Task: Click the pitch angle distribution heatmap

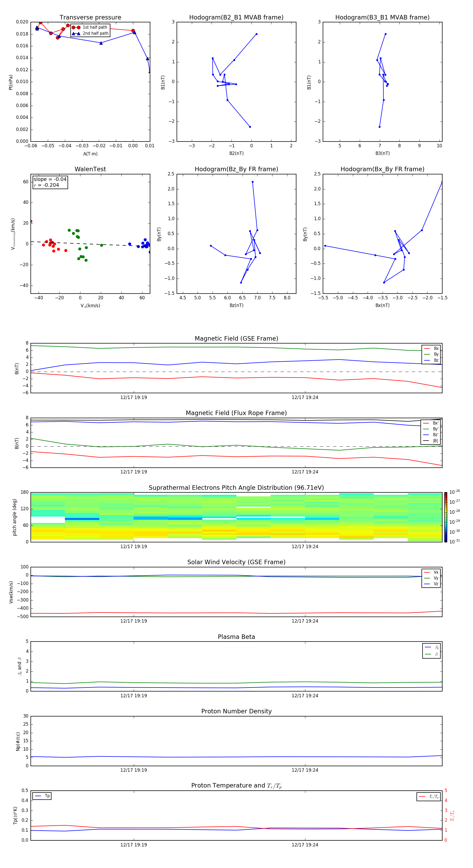Action: tap(236, 517)
